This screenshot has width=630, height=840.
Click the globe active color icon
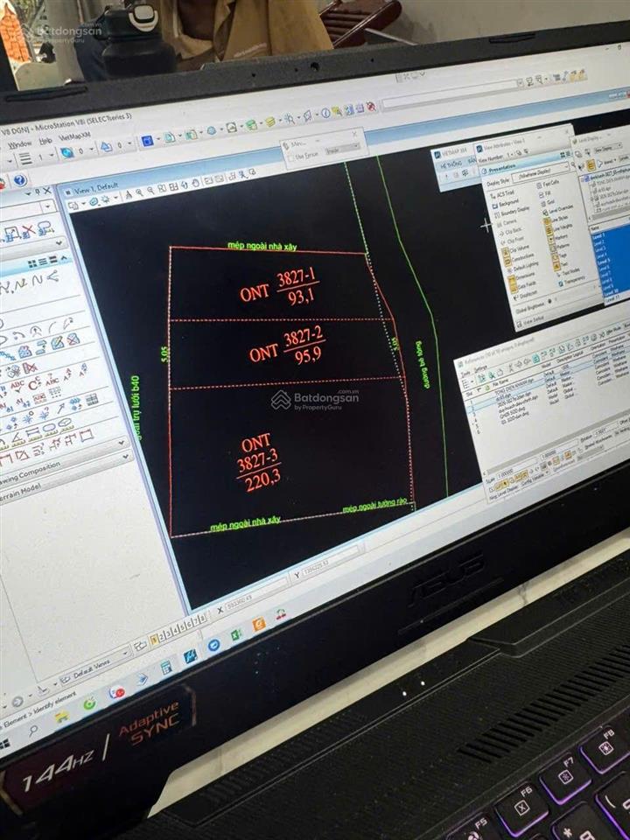tap(67, 152)
